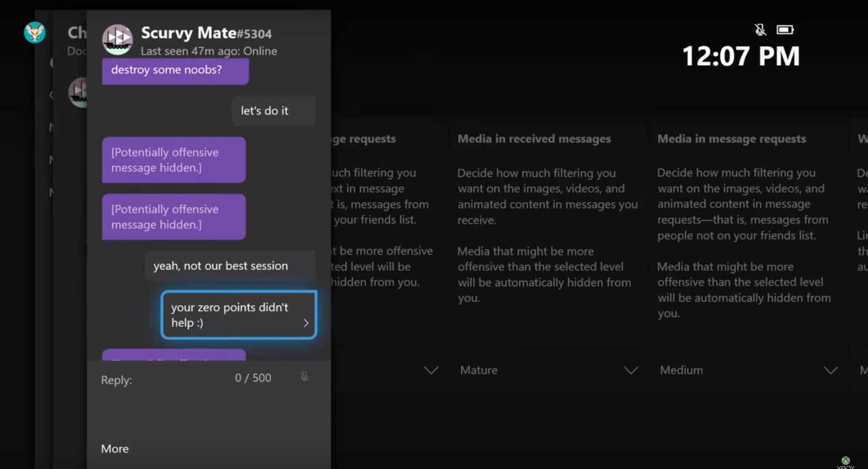This screenshot has width=868, height=469.
Task: Click the 'Last seen 47m ago: Online' status text
Action: point(209,51)
